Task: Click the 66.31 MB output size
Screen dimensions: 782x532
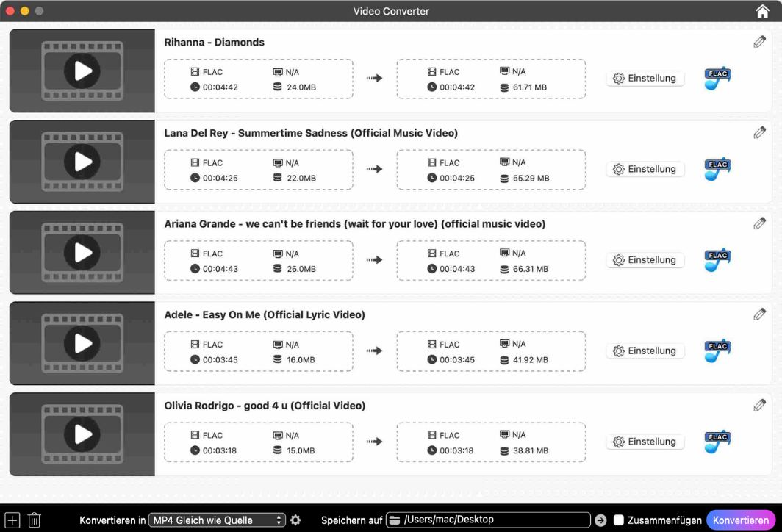Action: point(531,269)
